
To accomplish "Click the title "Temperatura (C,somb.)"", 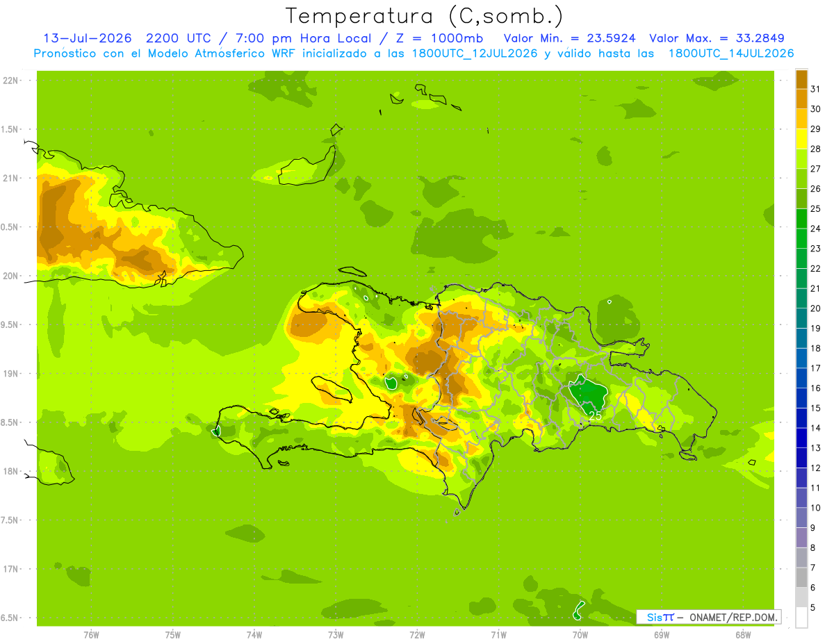I will point(424,17).
